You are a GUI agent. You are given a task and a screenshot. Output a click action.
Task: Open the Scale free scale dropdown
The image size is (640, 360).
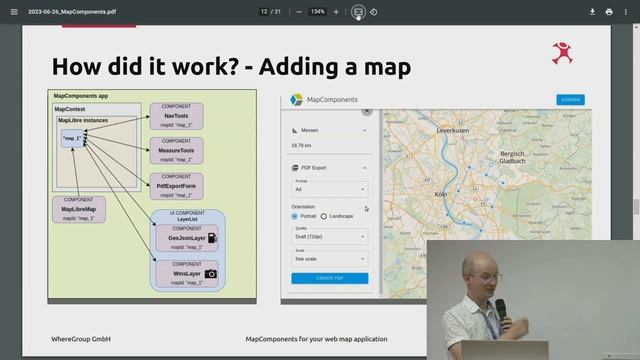pyautogui.click(x=329, y=259)
